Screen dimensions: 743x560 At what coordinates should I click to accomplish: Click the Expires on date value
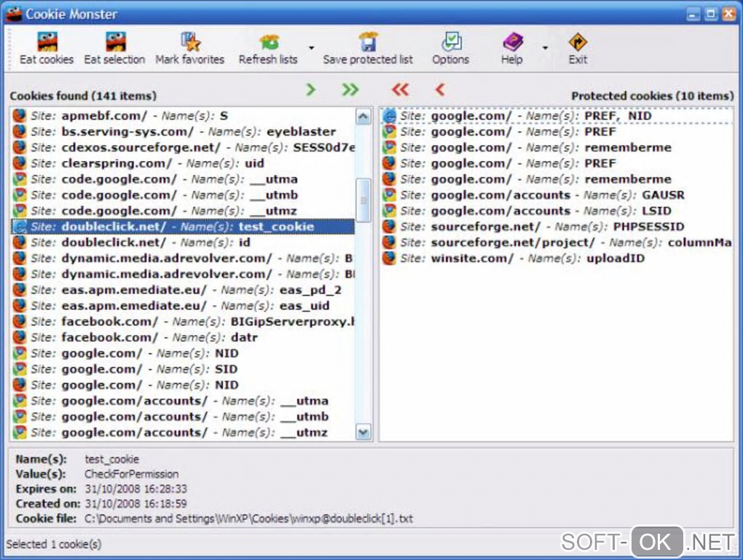[x=136, y=489]
